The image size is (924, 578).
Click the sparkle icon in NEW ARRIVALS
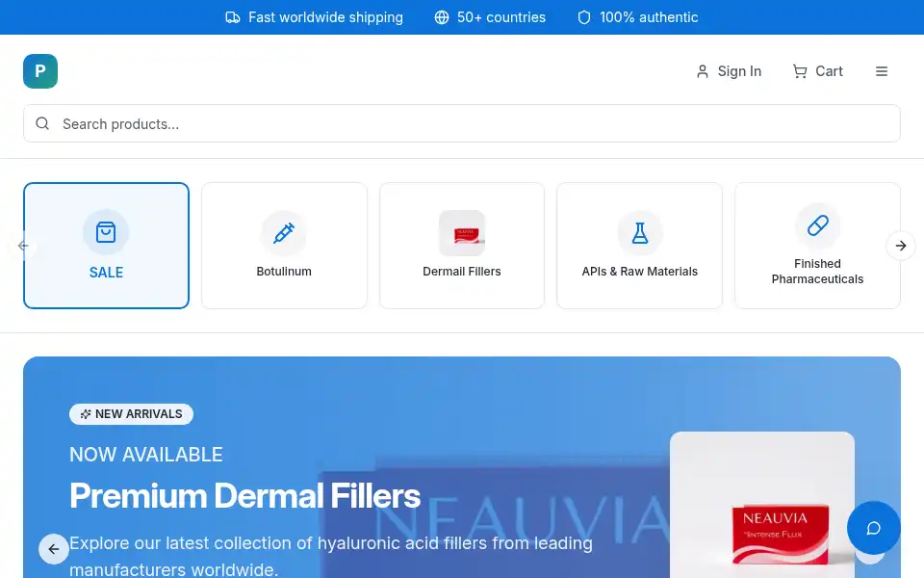pos(86,414)
